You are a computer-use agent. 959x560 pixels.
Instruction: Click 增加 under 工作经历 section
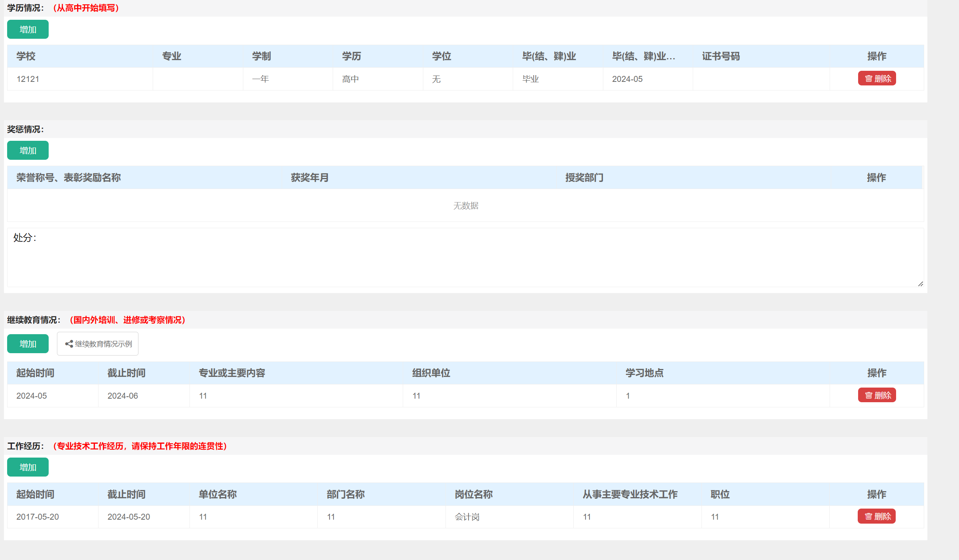pyautogui.click(x=27, y=467)
